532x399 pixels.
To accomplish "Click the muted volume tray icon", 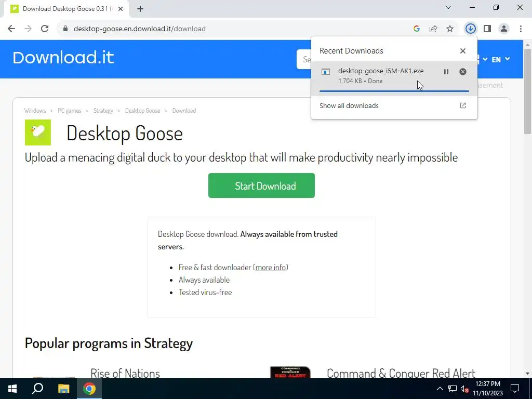I will pos(465,389).
